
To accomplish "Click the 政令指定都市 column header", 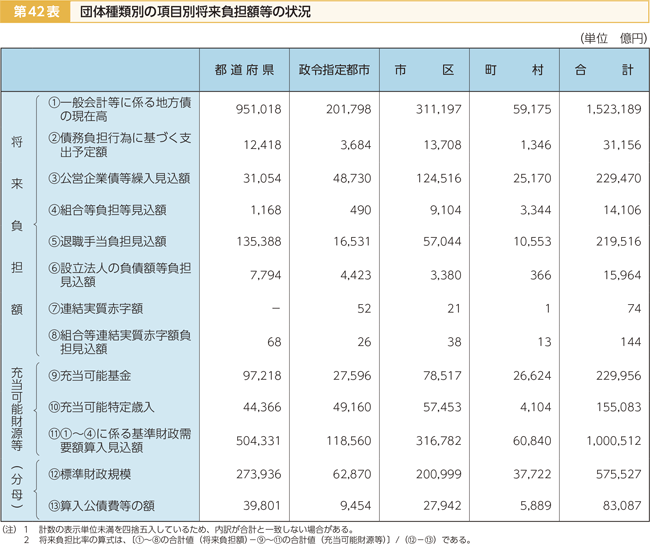I will click(334, 70).
